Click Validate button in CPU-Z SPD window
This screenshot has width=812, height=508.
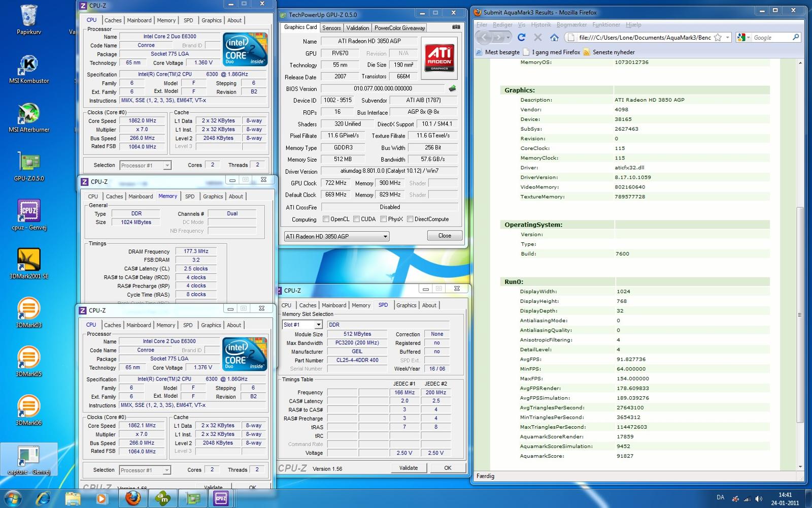click(x=409, y=468)
